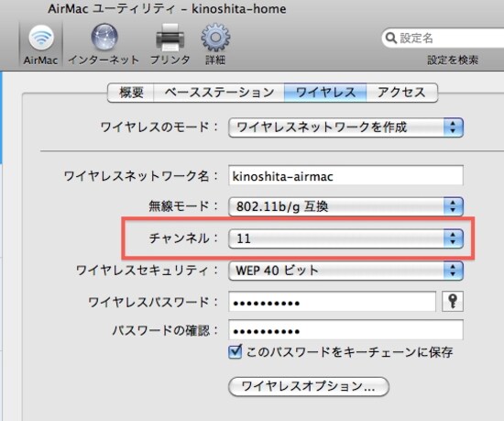The image size is (504, 421).
Task: Click the ワイヤレスセキュリティ label
Action: tap(147, 271)
